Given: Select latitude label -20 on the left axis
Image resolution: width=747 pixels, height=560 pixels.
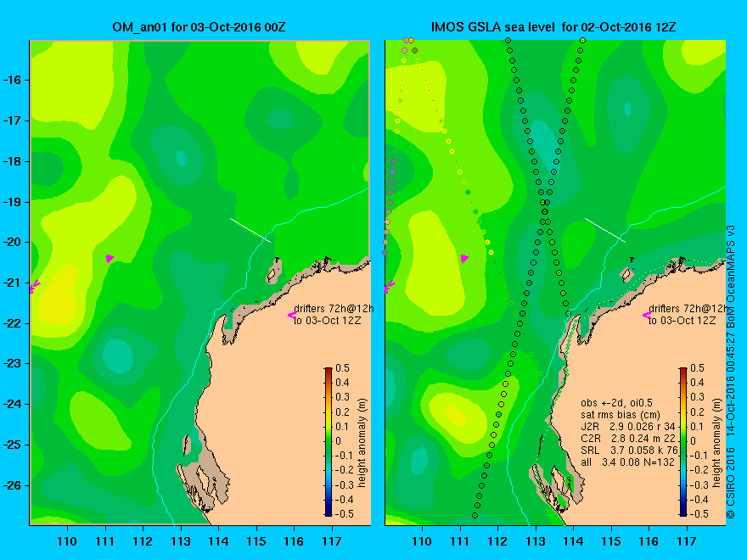Looking at the screenshot, I should [x=14, y=242].
